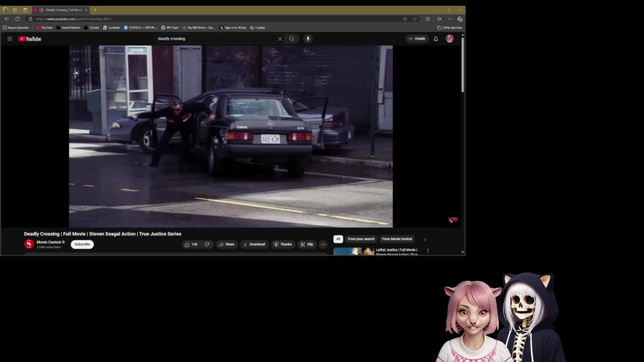This screenshot has height=362, width=644.
Task: Select the All filter chip
Action: (338, 239)
